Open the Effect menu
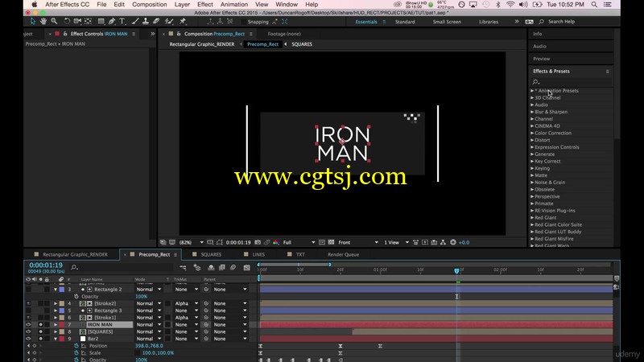This screenshot has height=362, width=644. coord(205,5)
